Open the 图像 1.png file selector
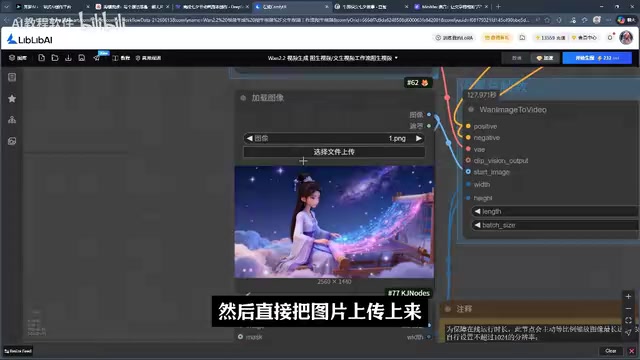 334,138
